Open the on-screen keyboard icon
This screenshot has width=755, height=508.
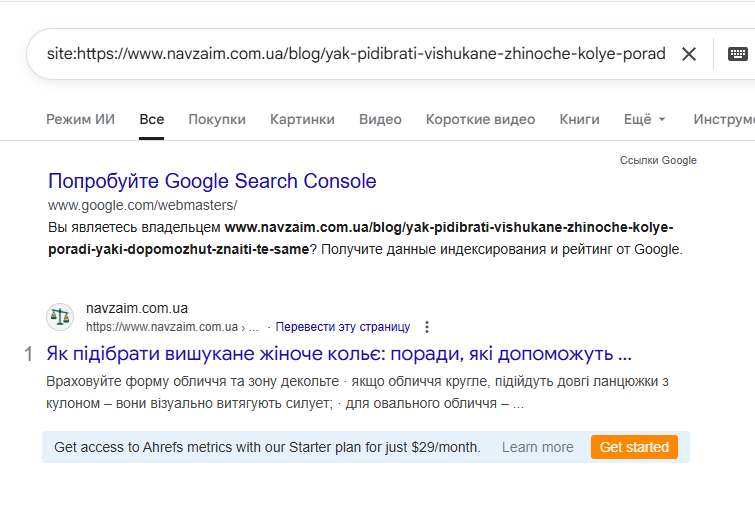click(738, 54)
